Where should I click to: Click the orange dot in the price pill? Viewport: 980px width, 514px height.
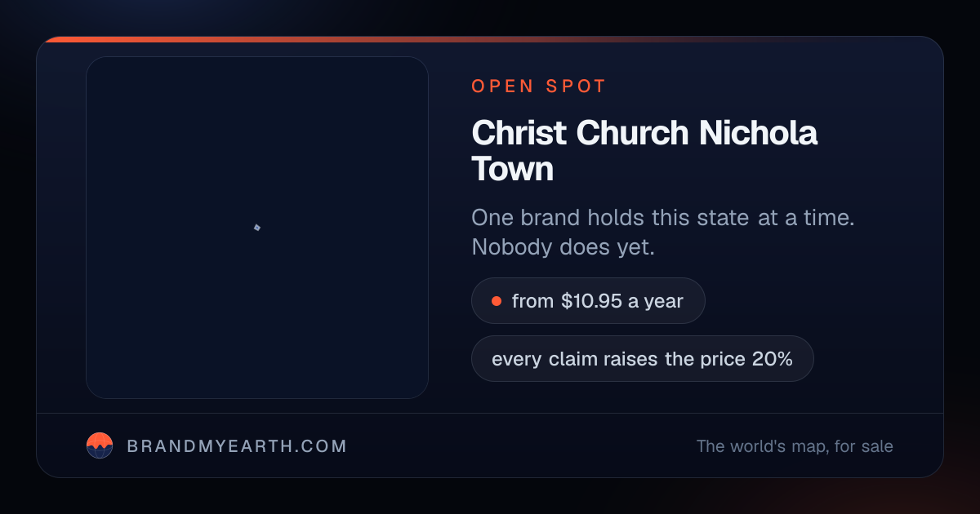(496, 301)
